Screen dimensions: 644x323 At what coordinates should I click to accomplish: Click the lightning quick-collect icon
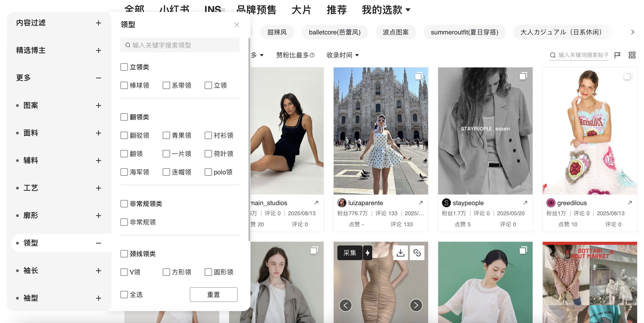pos(368,253)
